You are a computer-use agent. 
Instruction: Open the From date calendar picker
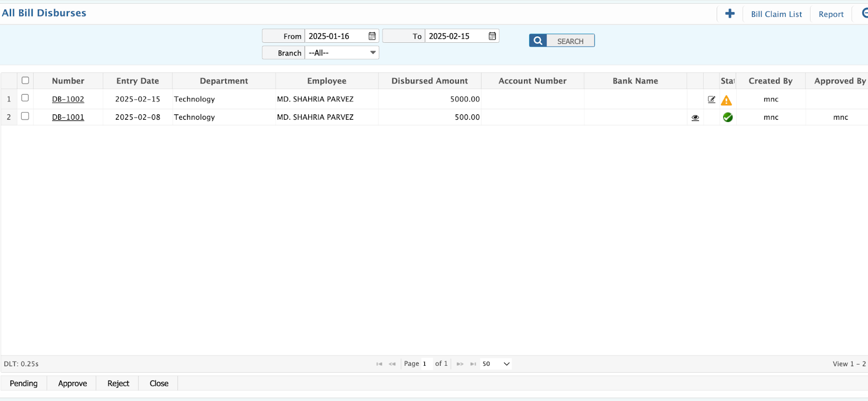point(372,36)
